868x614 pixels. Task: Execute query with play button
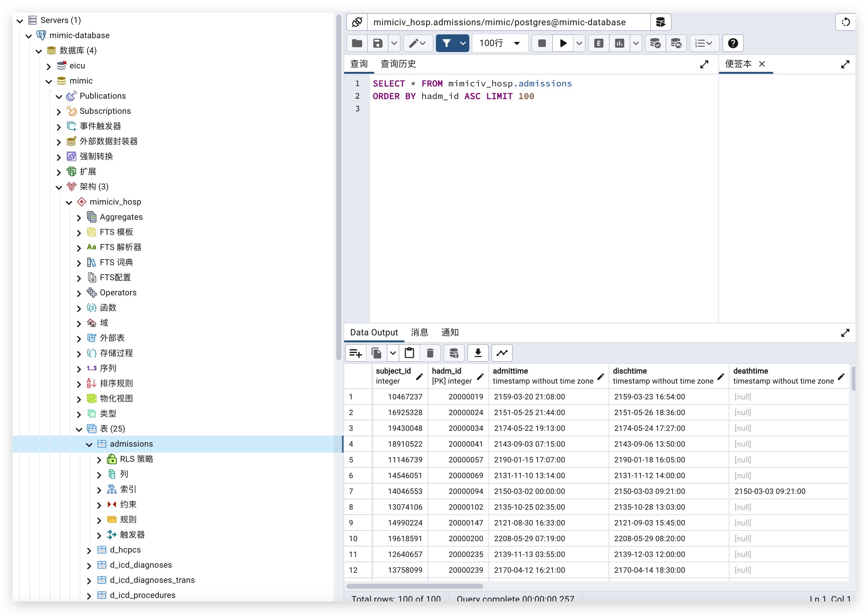point(563,43)
